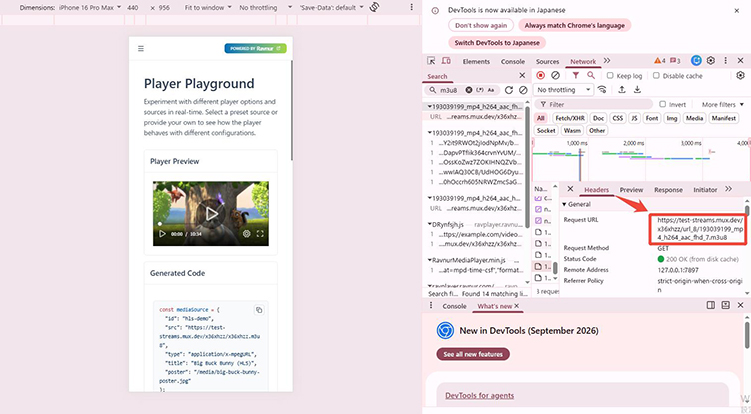Click the Network Filter text field
Screen dimensions: 751x414
coord(594,104)
